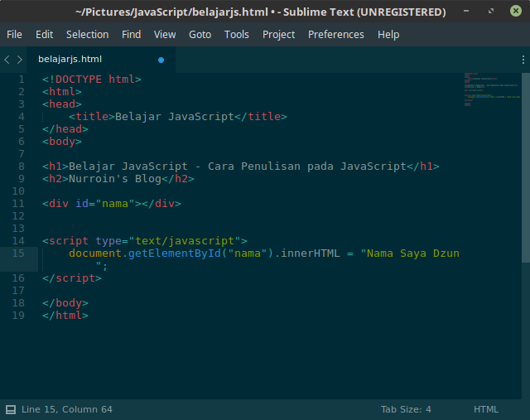The image size is (530, 420).
Task: Click the closing </head> tag
Action: pyautogui.click(x=65, y=129)
